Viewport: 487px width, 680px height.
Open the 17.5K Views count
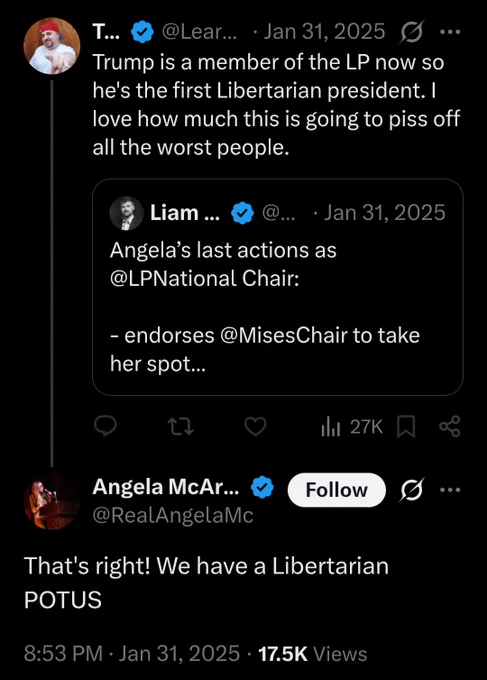click(313, 654)
